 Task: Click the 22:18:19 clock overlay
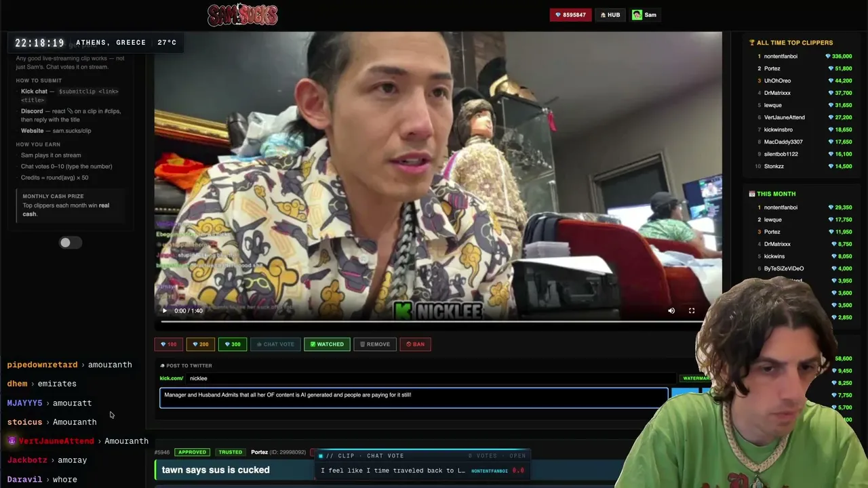(x=40, y=43)
